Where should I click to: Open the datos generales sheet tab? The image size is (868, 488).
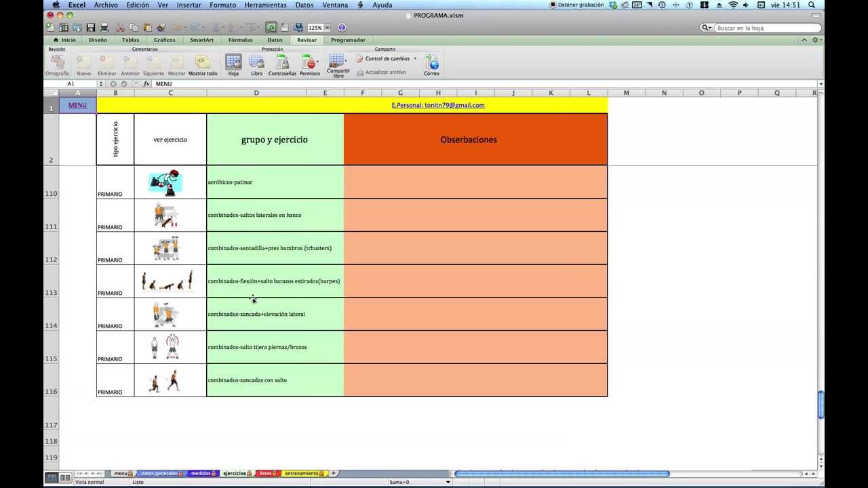(161, 473)
